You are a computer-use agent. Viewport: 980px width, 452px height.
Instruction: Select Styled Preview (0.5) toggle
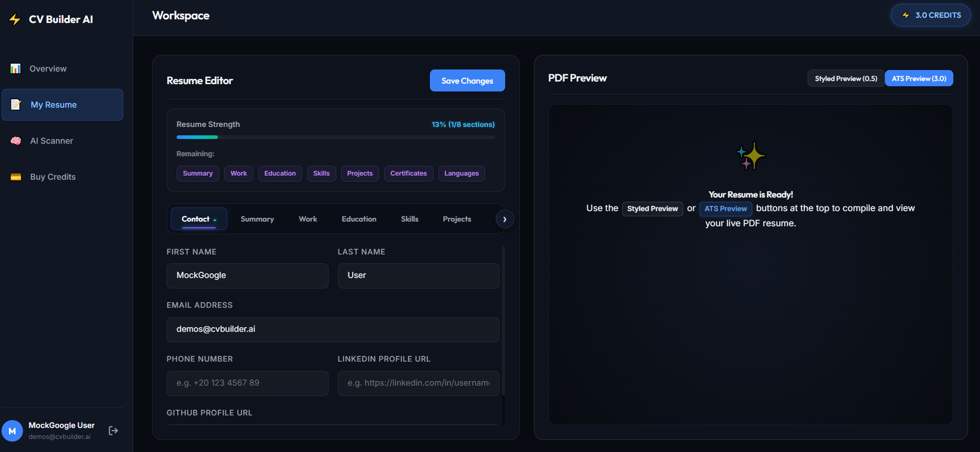point(846,78)
